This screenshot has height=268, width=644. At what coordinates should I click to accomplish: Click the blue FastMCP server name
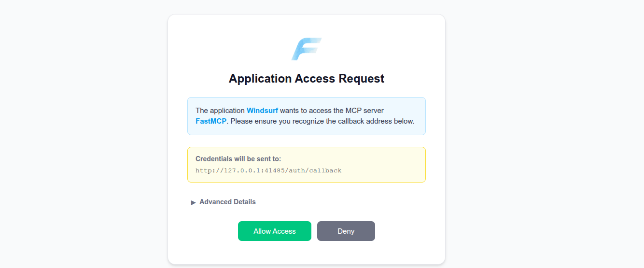tap(211, 121)
